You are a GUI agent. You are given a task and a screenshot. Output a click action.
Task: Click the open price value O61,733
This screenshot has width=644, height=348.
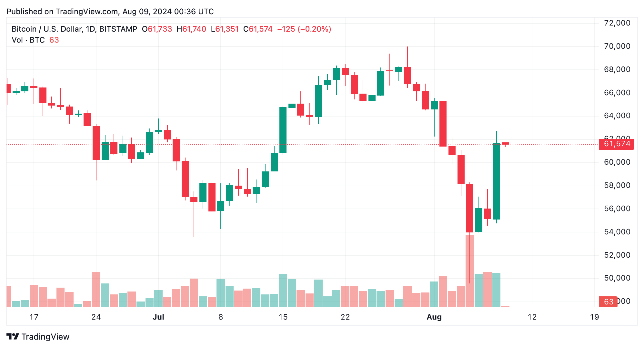157,29
